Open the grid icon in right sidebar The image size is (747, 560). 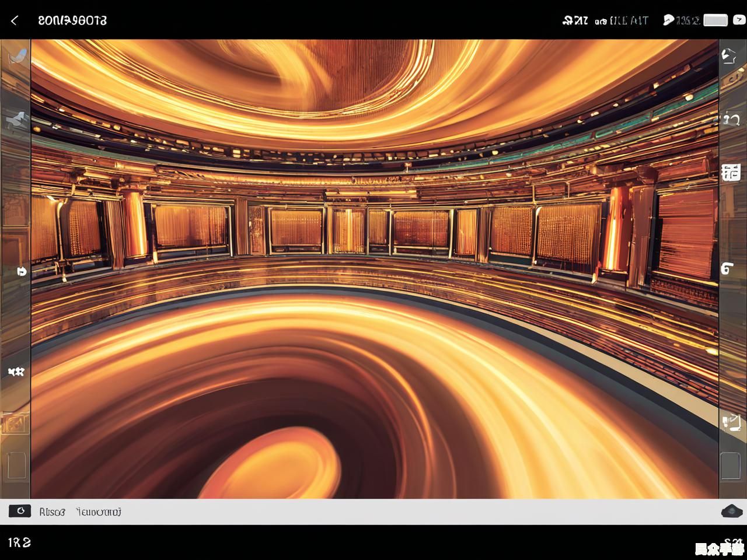(x=731, y=172)
